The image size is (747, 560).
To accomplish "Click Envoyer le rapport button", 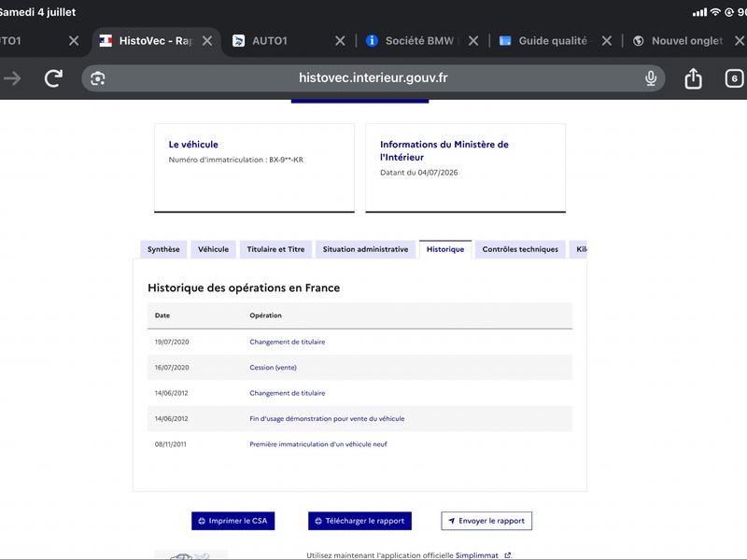I will 486,521.
